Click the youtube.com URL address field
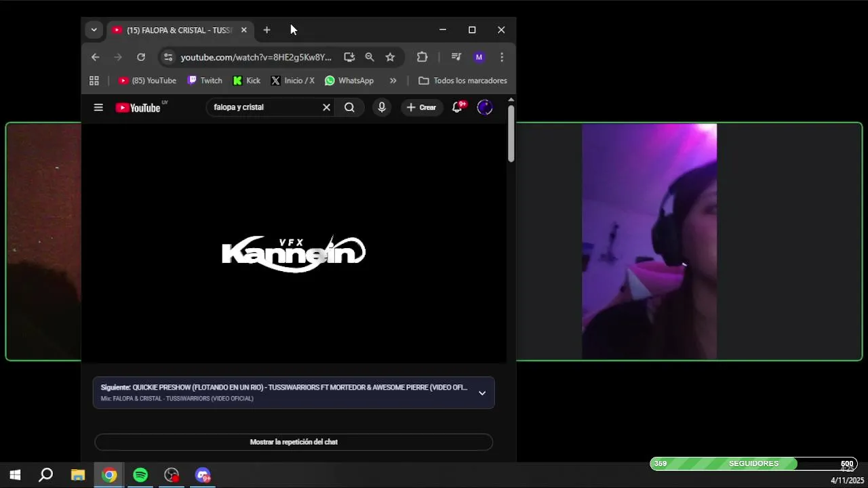This screenshot has width=868, height=488. 256,57
